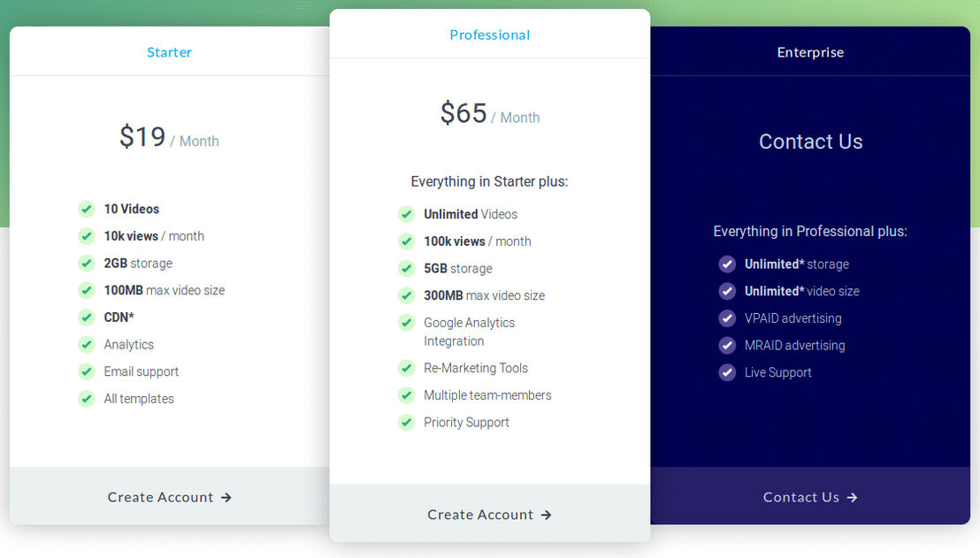The width and height of the screenshot is (980, 558).
Task: Click the checkmark icon beside 10 Videos
Action: click(x=87, y=209)
